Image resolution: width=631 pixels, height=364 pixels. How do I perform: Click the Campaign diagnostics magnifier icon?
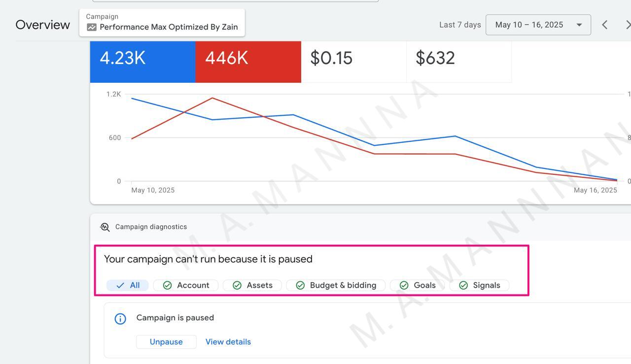105,227
